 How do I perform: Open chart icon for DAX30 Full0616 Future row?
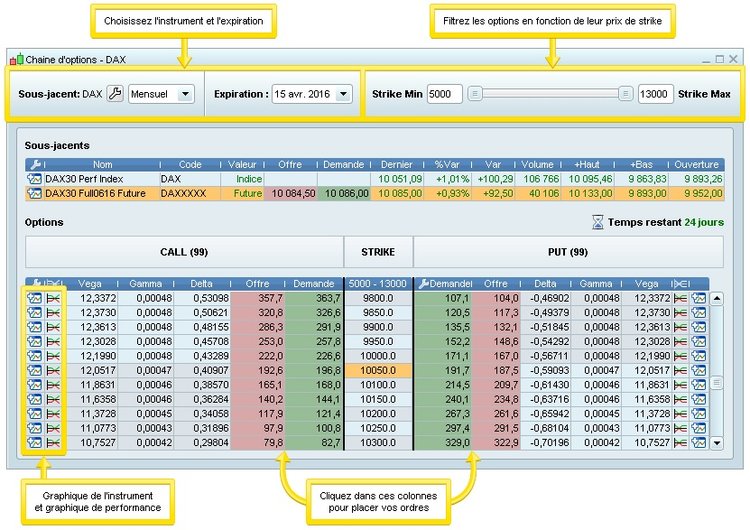click(x=34, y=193)
